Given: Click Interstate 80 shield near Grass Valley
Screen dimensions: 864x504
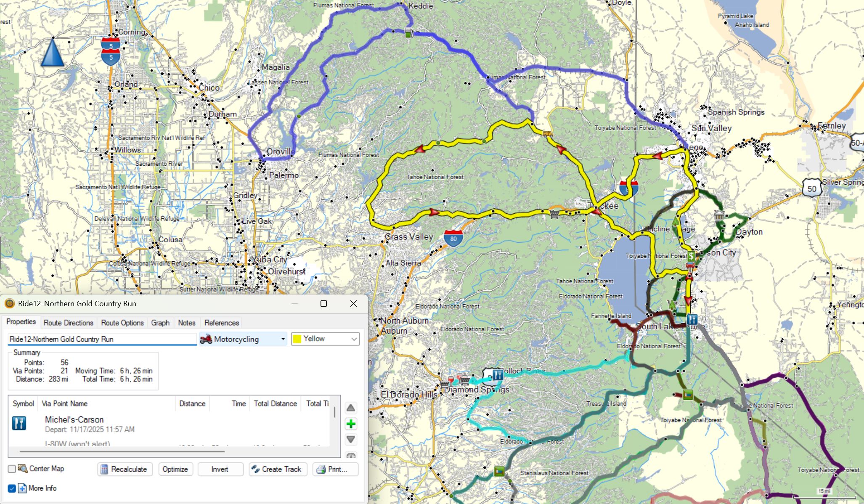Looking at the screenshot, I should click(x=453, y=238).
